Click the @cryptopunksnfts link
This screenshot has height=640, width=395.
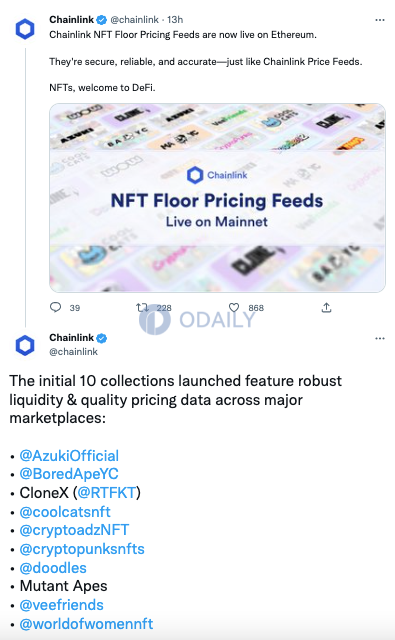pyautogui.click(x=82, y=549)
